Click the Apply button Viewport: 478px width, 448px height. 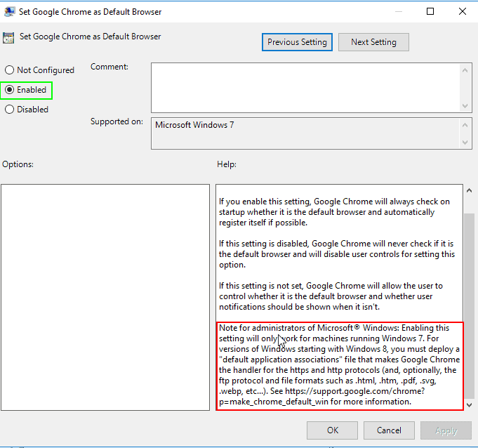(x=446, y=430)
